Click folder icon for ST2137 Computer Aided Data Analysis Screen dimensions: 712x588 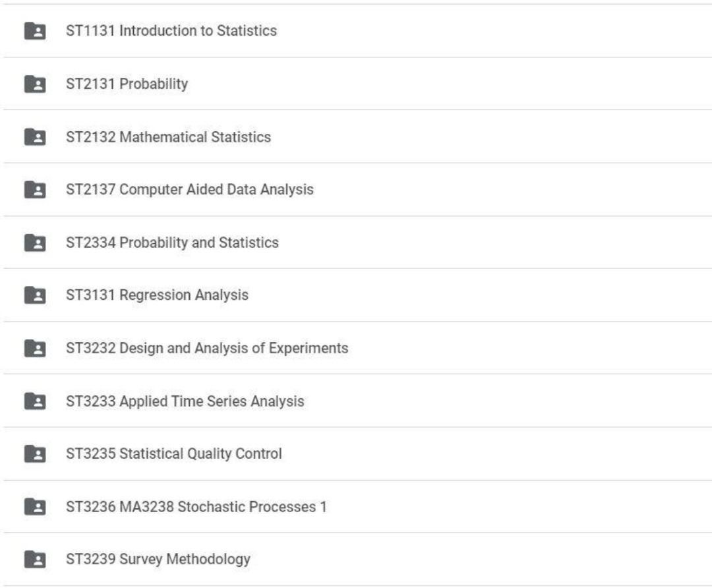click(35, 190)
